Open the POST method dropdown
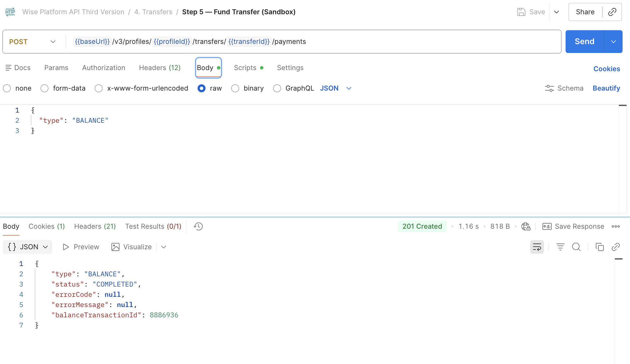 tap(32, 42)
